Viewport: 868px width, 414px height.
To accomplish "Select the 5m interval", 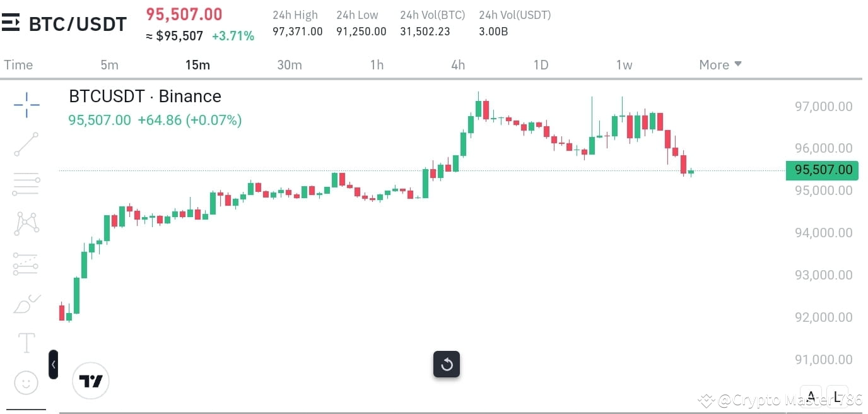I will (109, 64).
